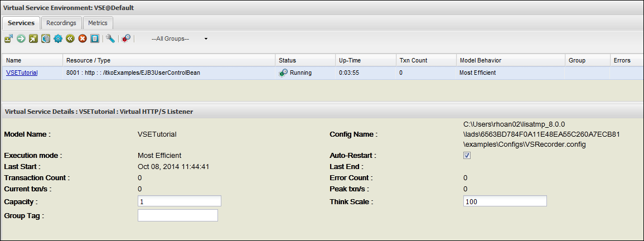Click the Execution mode value 'Most Efficient'
This screenshot has height=241, width=644.
click(x=159, y=156)
